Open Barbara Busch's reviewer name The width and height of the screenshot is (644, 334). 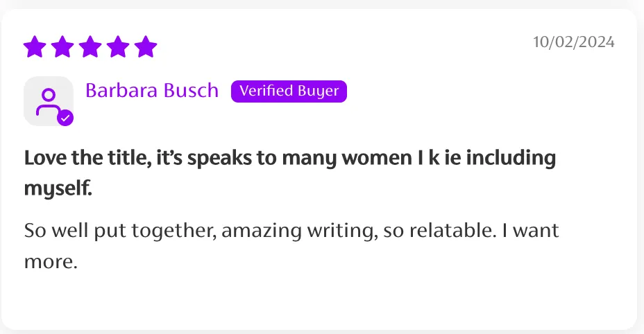coord(151,91)
